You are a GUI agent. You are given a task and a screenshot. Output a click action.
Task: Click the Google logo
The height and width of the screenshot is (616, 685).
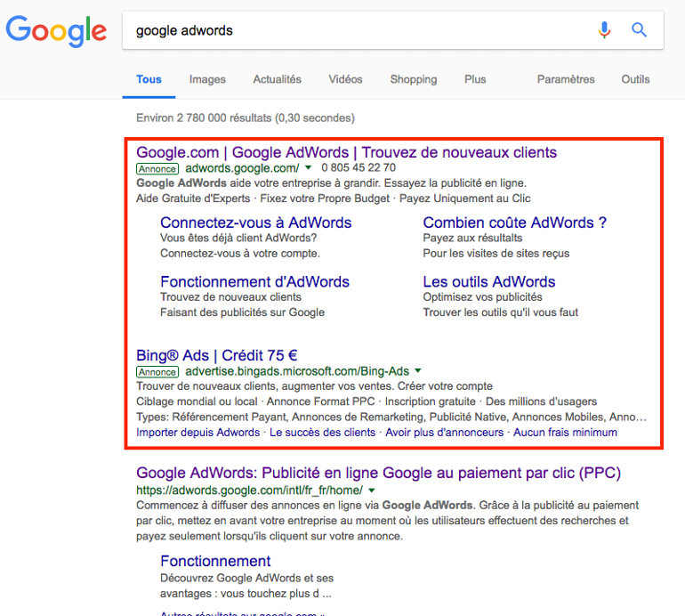point(56,31)
